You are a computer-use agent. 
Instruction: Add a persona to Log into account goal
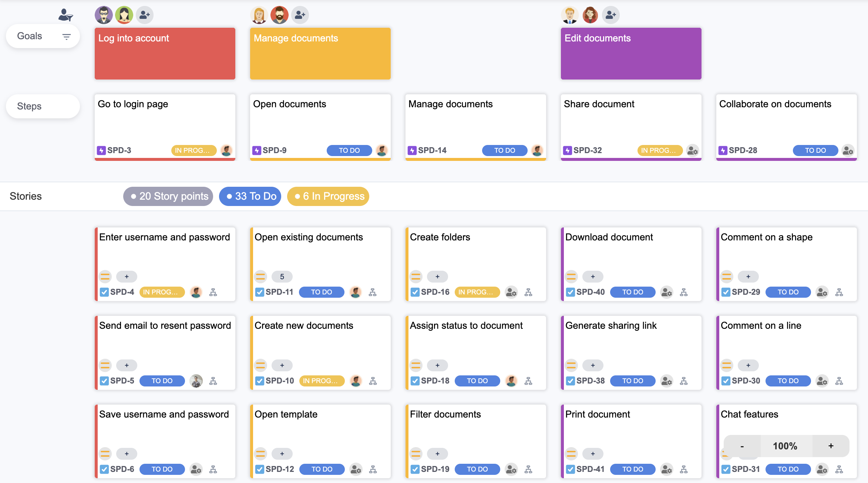[145, 15]
